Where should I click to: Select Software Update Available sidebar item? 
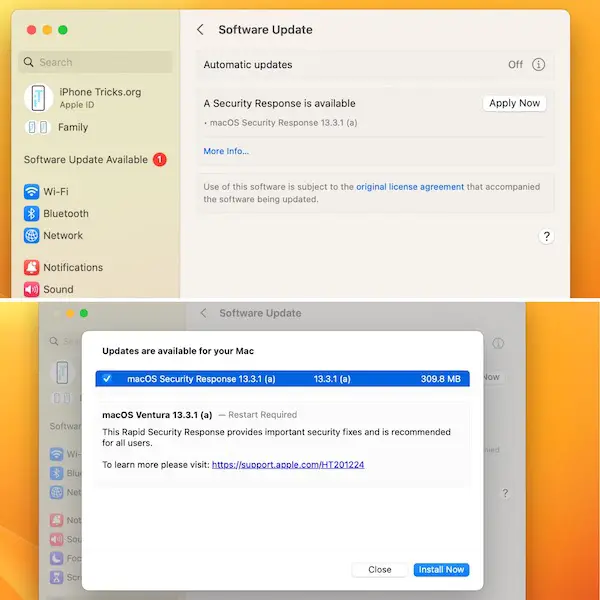click(86, 160)
